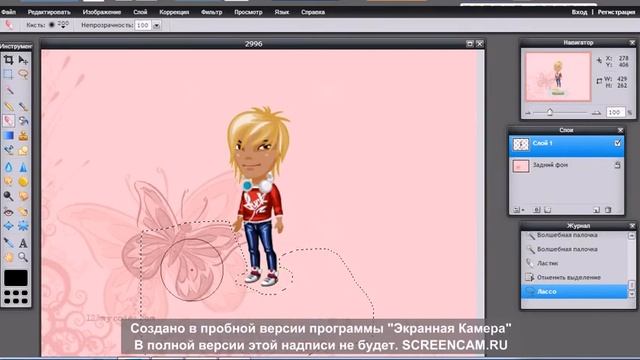Select the Crop tool
640x360 pixels.
click(9, 60)
